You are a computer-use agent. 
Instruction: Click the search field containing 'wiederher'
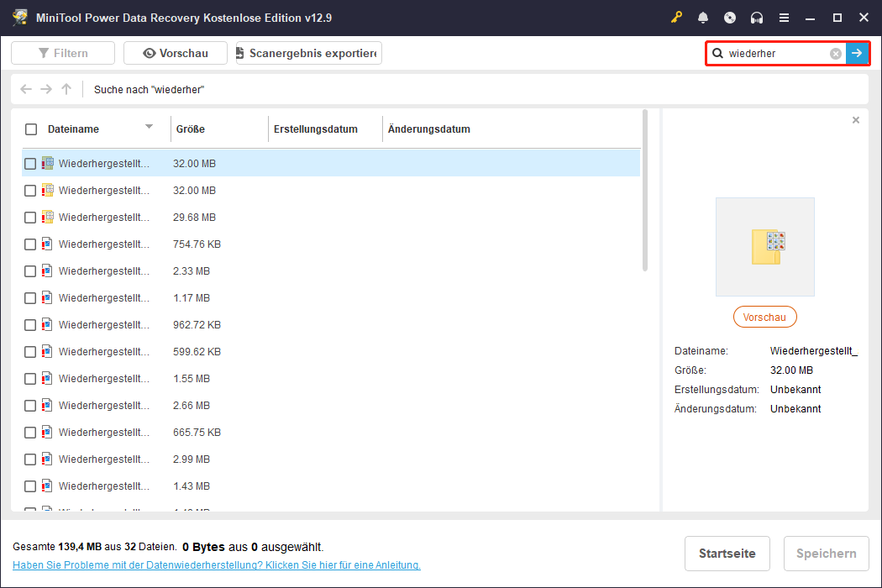click(x=778, y=54)
